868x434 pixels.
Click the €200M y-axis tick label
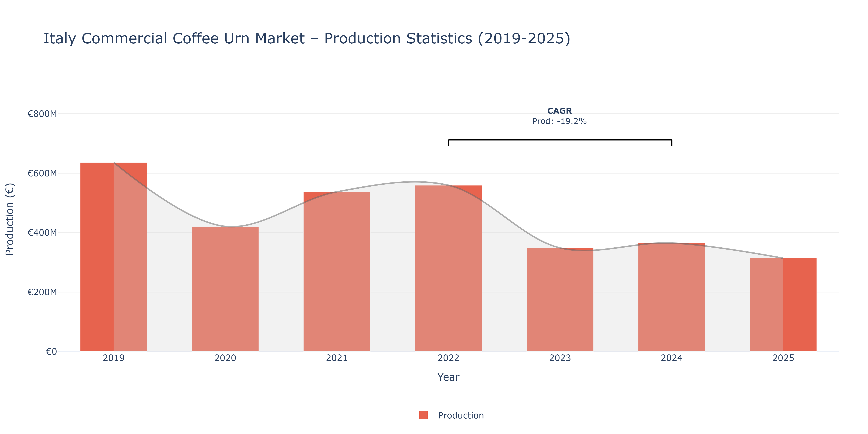(x=42, y=292)
